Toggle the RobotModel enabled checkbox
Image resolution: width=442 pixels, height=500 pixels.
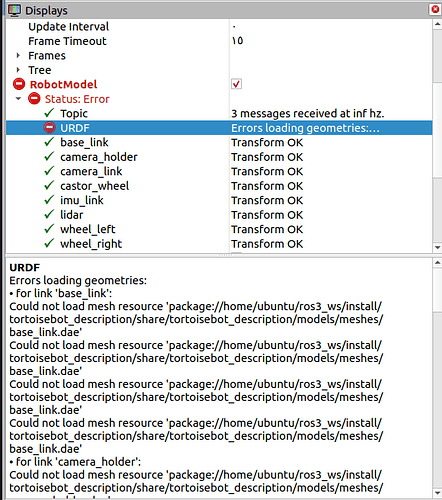click(x=236, y=84)
